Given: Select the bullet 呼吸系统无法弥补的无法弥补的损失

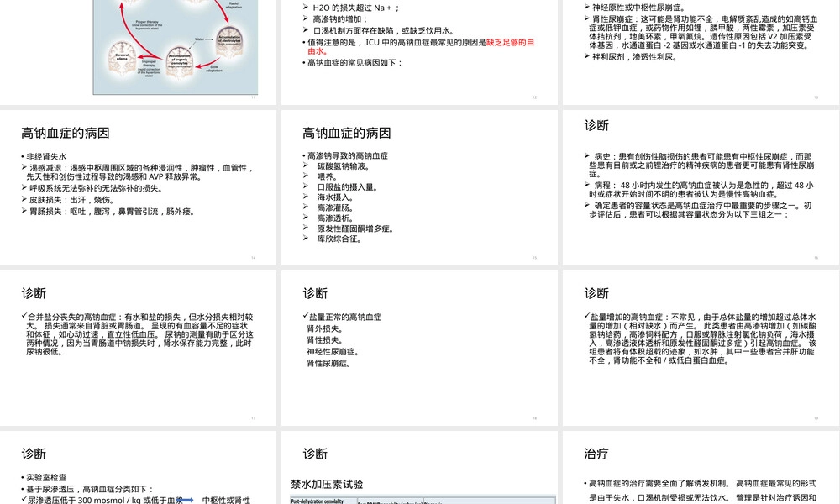Looking at the screenshot, I should (96, 188).
